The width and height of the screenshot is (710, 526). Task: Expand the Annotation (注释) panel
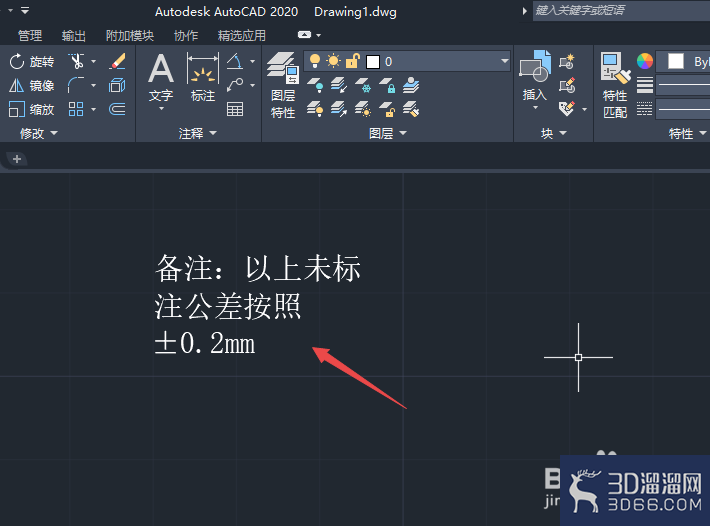pos(198,133)
